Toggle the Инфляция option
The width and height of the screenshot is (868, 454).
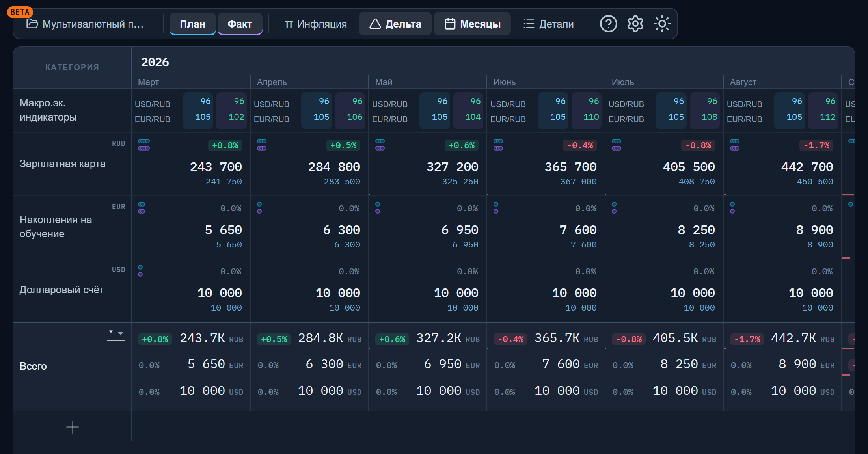pos(315,24)
